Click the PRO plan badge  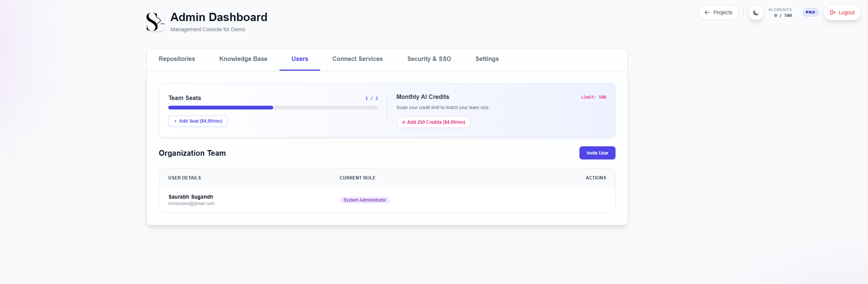810,12
